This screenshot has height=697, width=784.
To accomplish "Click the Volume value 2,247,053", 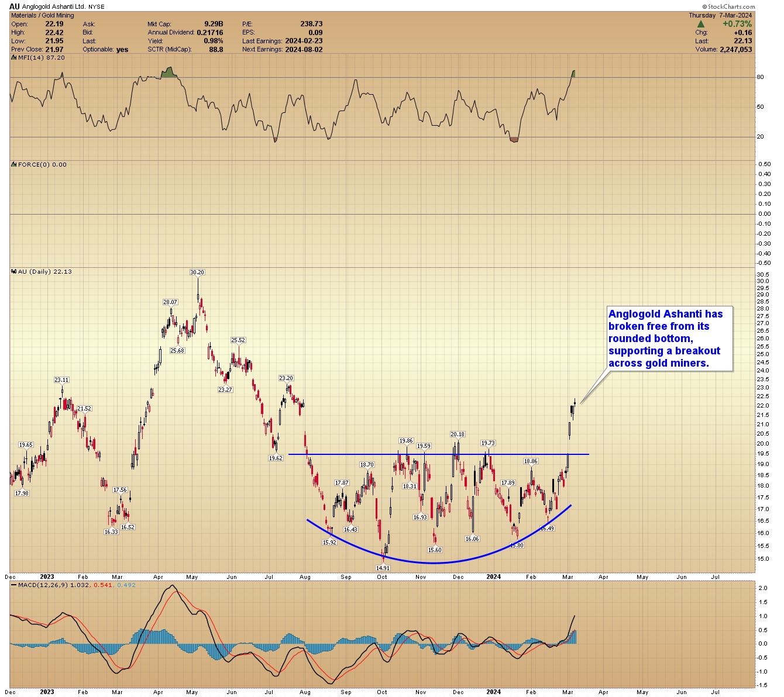I will [x=736, y=50].
